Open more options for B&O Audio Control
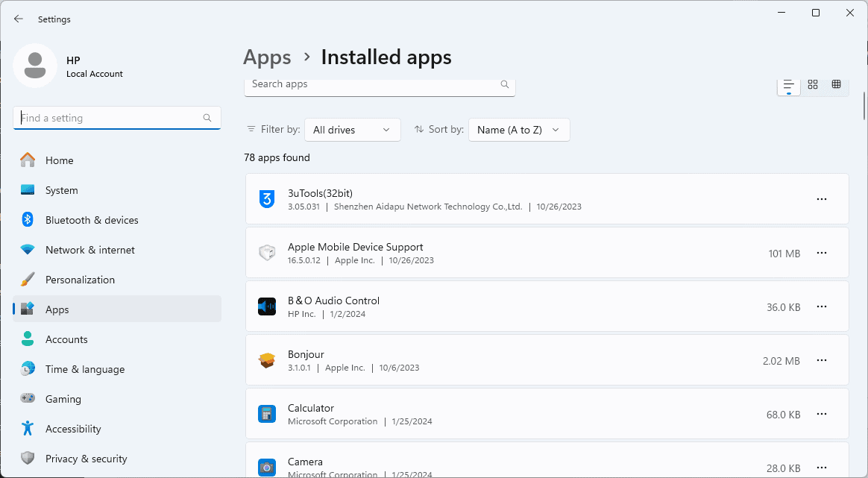Image resolution: width=868 pixels, height=478 pixels. point(822,306)
